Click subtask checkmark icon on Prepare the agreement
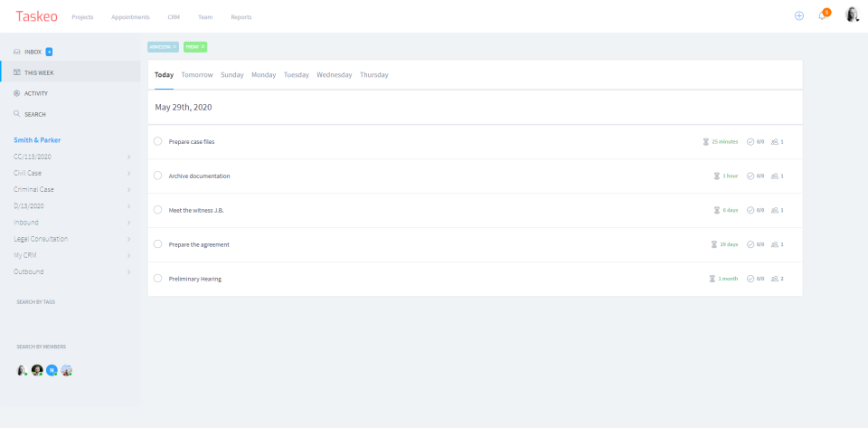The height and width of the screenshot is (428, 868). [750, 244]
